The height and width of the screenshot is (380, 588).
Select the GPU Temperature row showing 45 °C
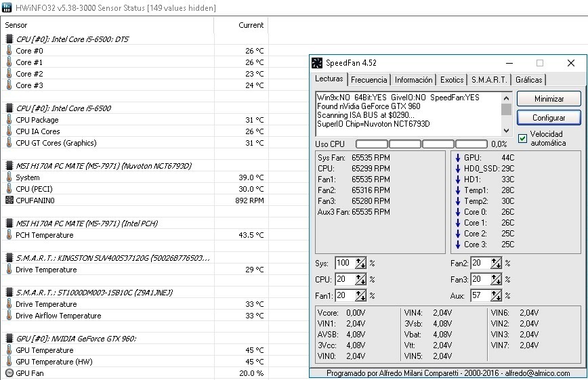coord(135,350)
